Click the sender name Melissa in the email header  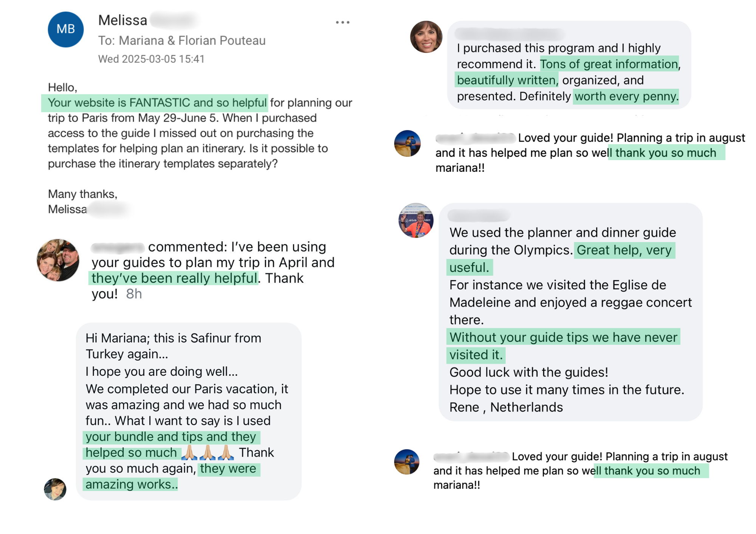pos(123,20)
